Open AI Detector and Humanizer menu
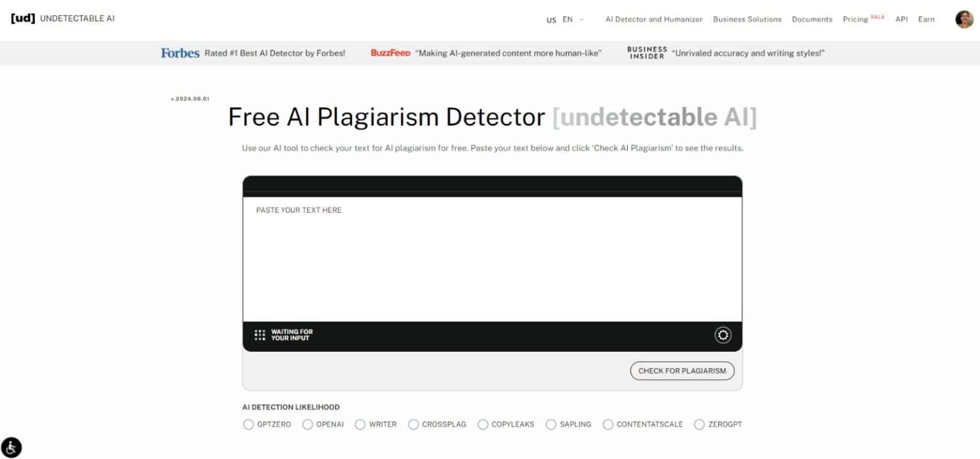 (654, 20)
